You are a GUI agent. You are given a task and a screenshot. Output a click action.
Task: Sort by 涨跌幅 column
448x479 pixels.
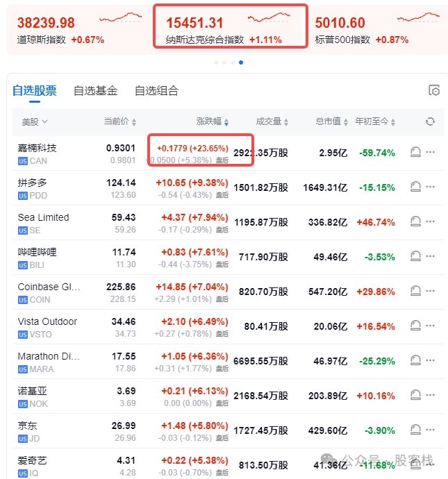point(213,121)
